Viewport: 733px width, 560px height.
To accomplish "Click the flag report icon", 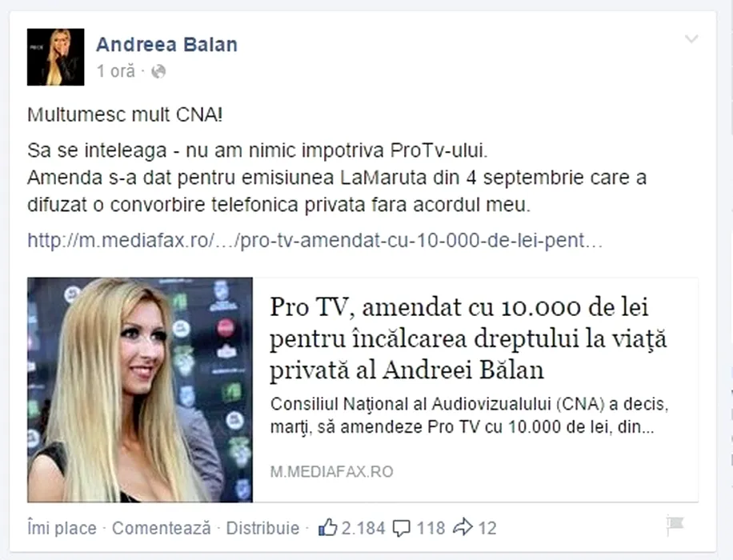I will click(675, 526).
